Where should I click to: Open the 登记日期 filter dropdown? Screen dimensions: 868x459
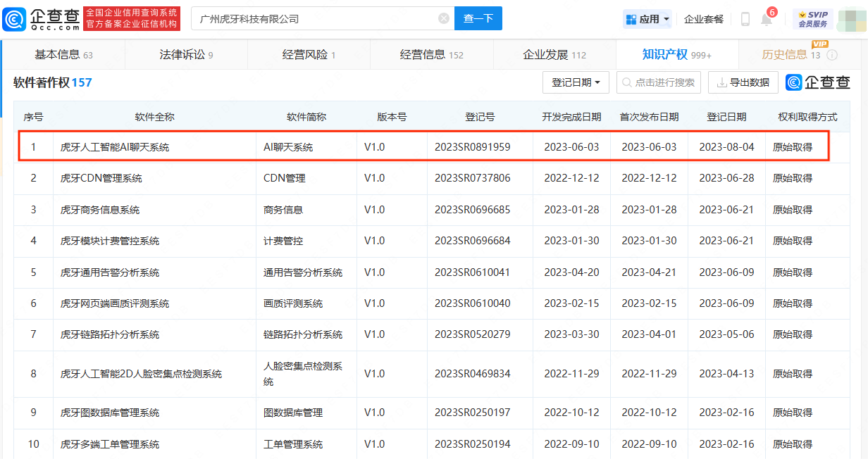[x=575, y=82]
